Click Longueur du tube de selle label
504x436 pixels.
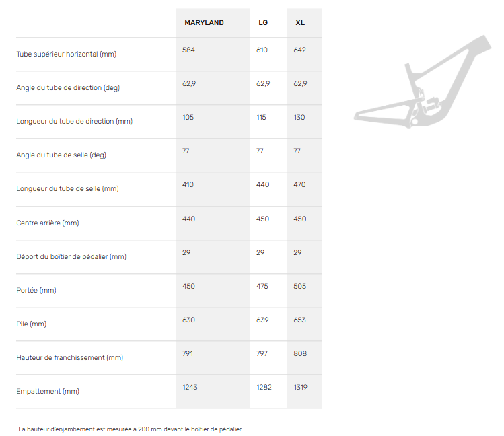67,188
